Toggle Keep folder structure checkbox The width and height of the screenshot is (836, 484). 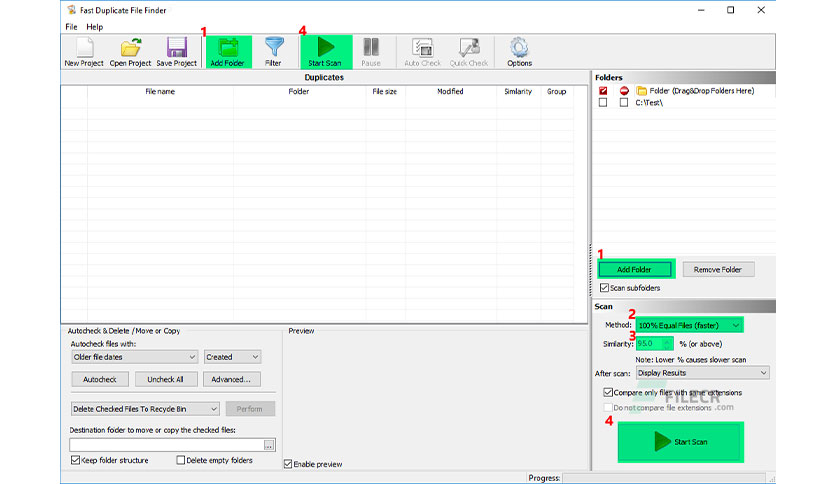(x=75, y=460)
